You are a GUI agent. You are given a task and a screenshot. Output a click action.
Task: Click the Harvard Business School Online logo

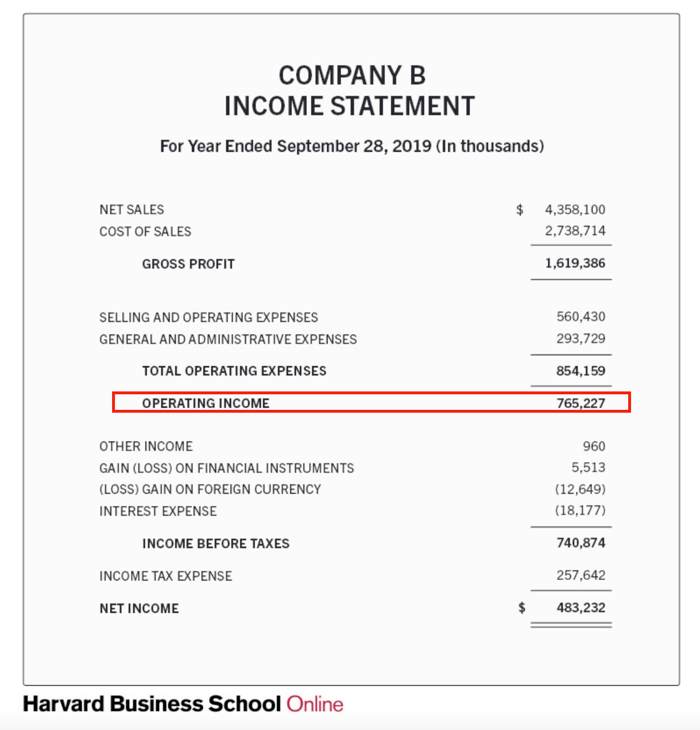tap(183, 704)
